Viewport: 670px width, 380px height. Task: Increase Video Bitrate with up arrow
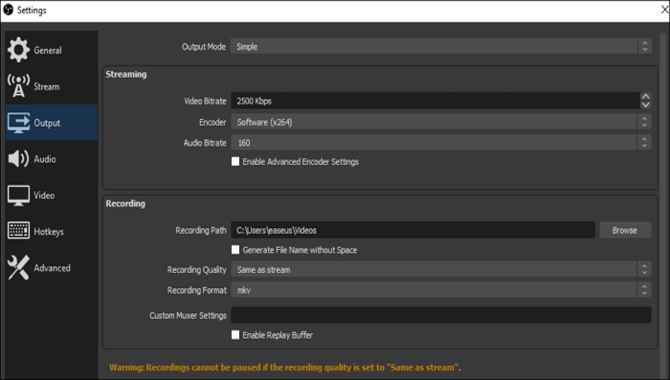[646, 97]
